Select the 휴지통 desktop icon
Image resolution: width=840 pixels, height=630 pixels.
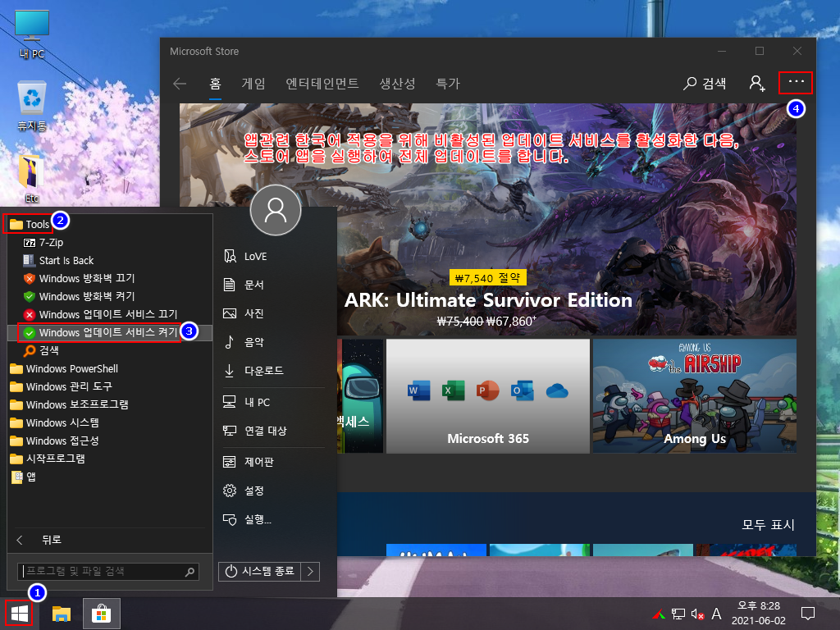pos(32,106)
